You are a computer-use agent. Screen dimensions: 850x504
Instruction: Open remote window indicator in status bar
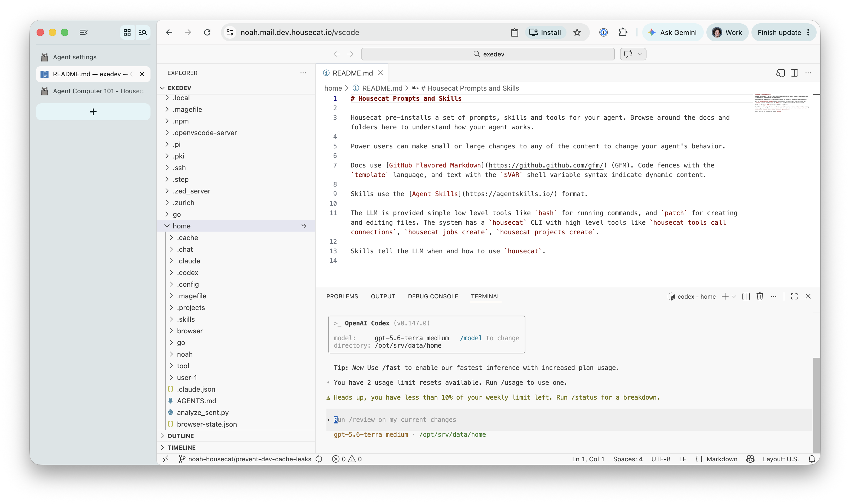pos(165,459)
